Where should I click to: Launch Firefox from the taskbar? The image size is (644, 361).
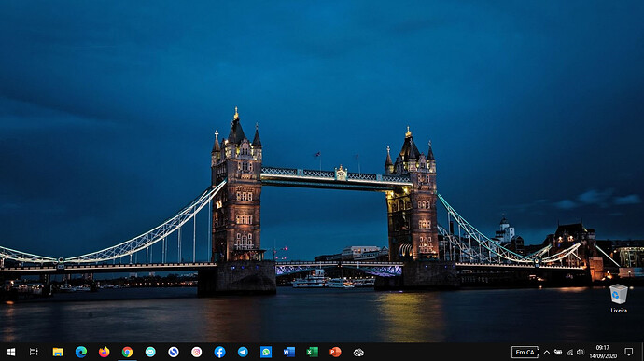pos(104,352)
